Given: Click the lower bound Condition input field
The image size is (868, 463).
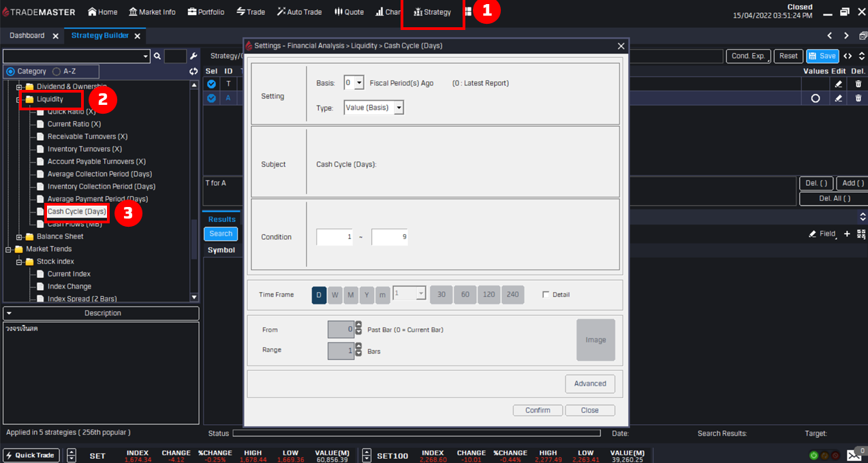Looking at the screenshot, I should [335, 237].
